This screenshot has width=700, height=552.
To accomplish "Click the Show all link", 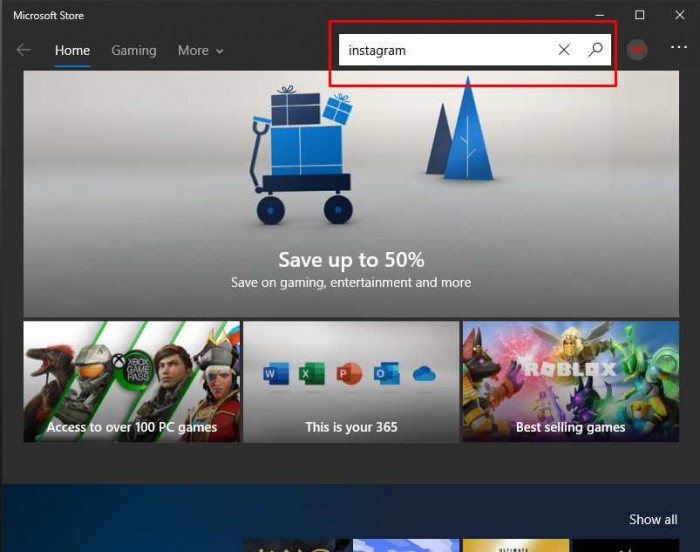I will coord(653,519).
